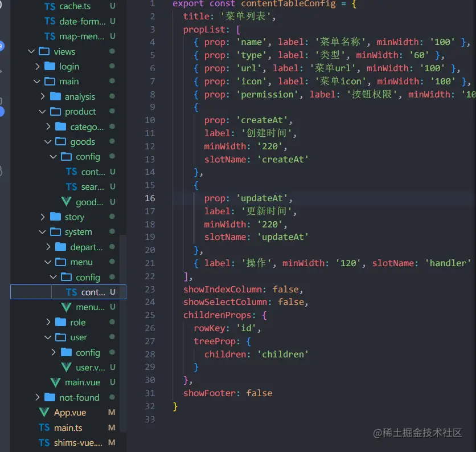The height and width of the screenshot is (452, 476).
Task: Click the TS icon of sear... file
Action: (72, 186)
